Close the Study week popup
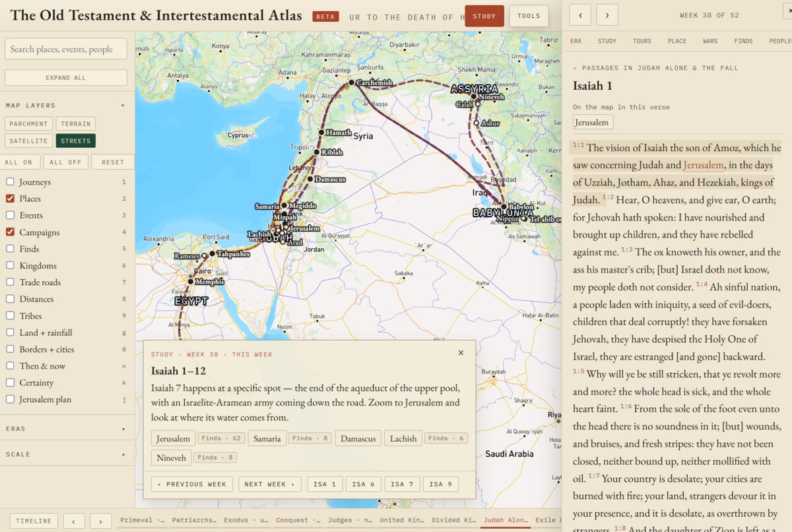The image size is (792, 532). click(461, 352)
